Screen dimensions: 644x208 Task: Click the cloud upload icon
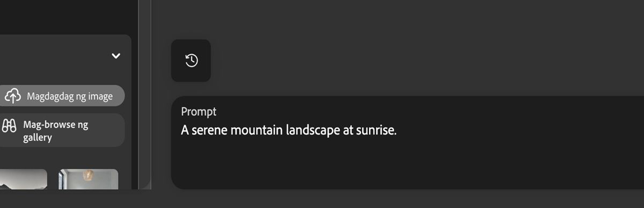click(x=13, y=96)
